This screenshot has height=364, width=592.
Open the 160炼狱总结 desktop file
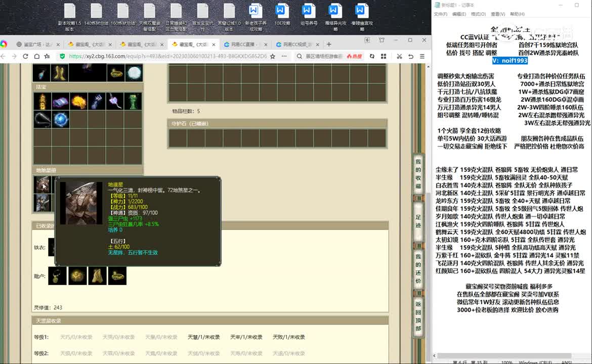(123, 15)
